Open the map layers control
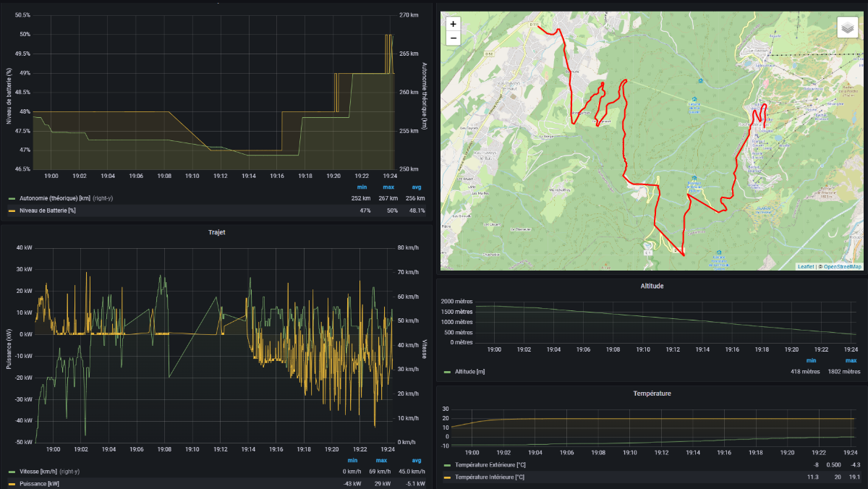This screenshot has height=489, width=868. tap(848, 27)
